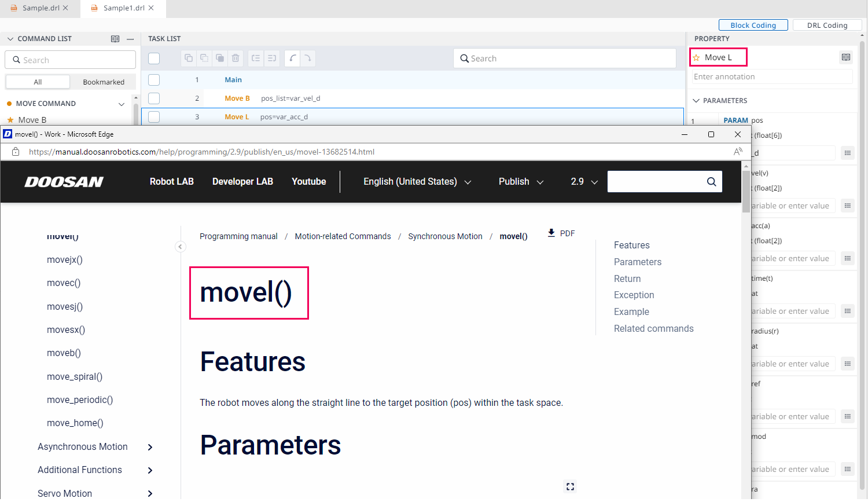Screen dimensions: 868x502
Task: Click the undo arrow in Task List toolbar
Action: 292,58
